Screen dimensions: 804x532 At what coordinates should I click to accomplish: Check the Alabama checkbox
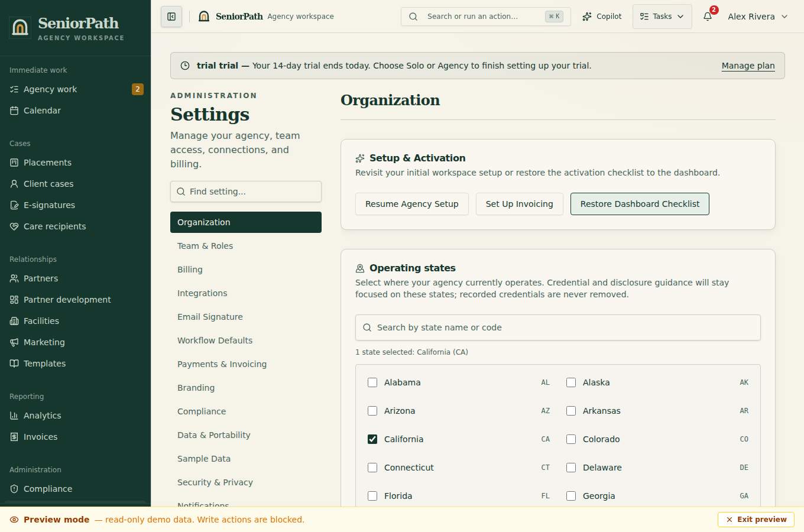click(372, 382)
